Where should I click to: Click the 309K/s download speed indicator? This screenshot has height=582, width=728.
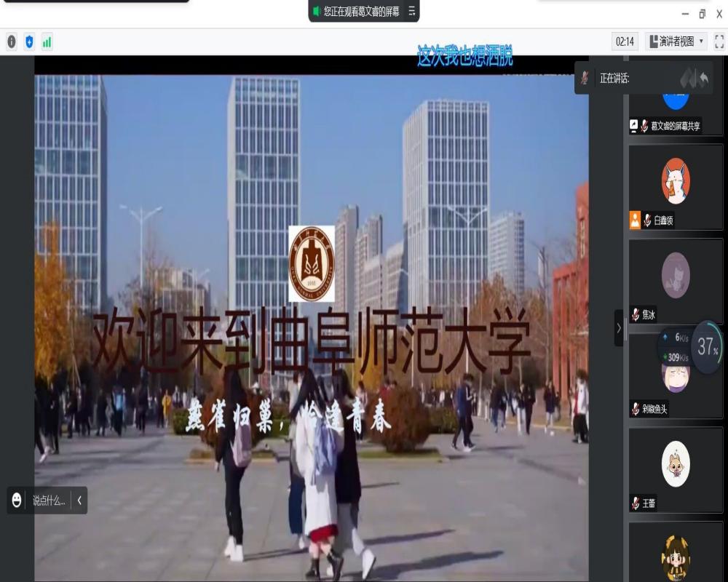tap(676, 357)
